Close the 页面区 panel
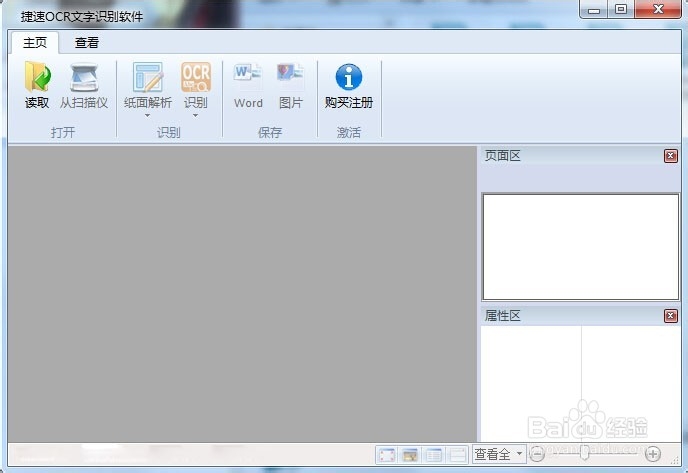The height and width of the screenshot is (473, 688). (670, 156)
